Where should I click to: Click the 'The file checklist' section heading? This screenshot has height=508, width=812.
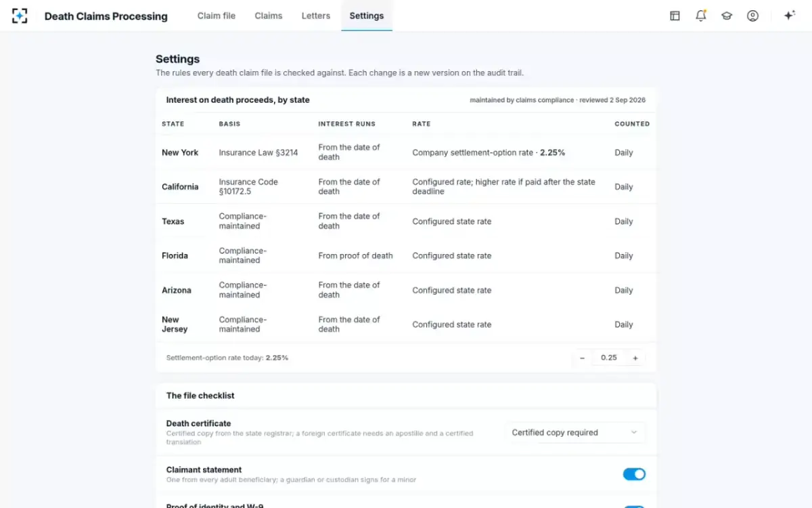pyautogui.click(x=200, y=396)
